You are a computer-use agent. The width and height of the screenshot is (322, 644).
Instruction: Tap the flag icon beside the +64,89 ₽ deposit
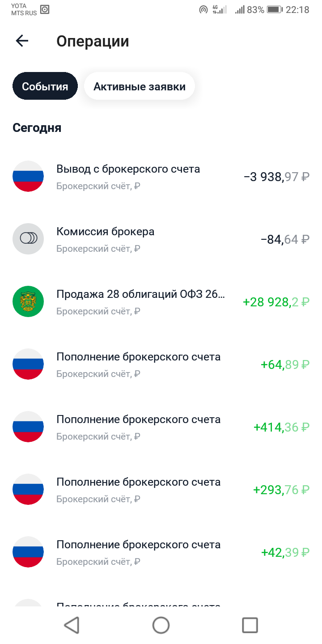(28, 364)
